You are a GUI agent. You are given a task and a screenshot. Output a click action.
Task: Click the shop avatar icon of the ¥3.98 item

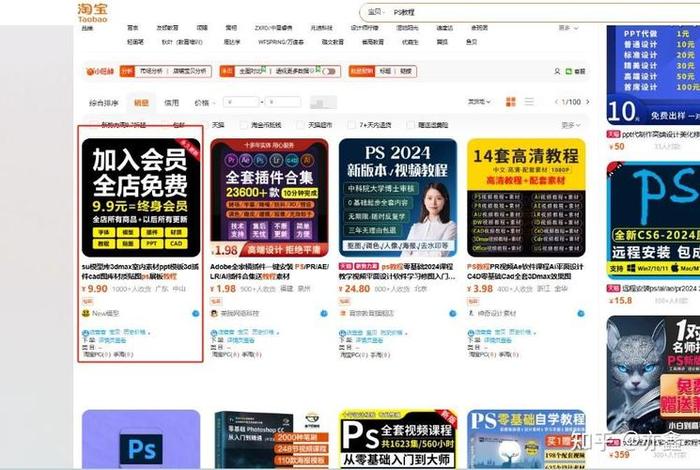(x=471, y=313)
